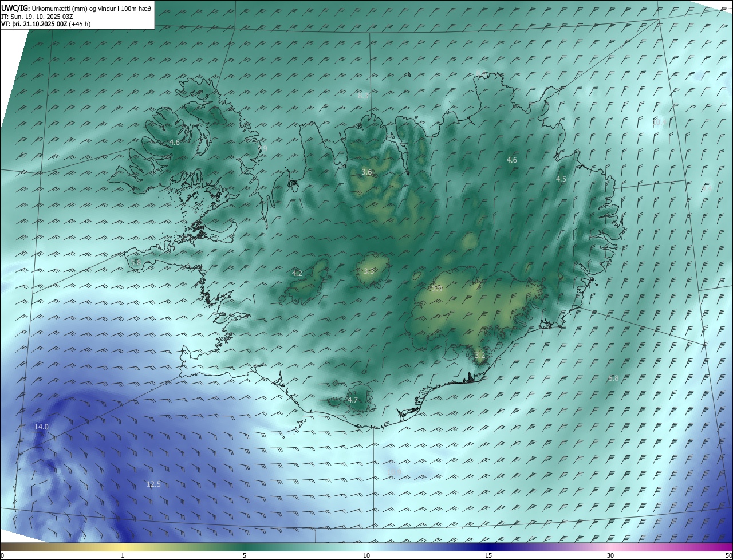Select the 10 tick label on colour scale
This screenshot has width=733, height=560.
(x=366, y=555)
